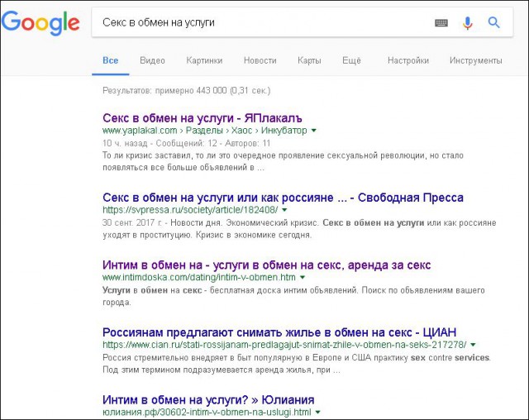Open Инструменты search tools
Screen dimensions: 529x420
(x=476, y=60)
